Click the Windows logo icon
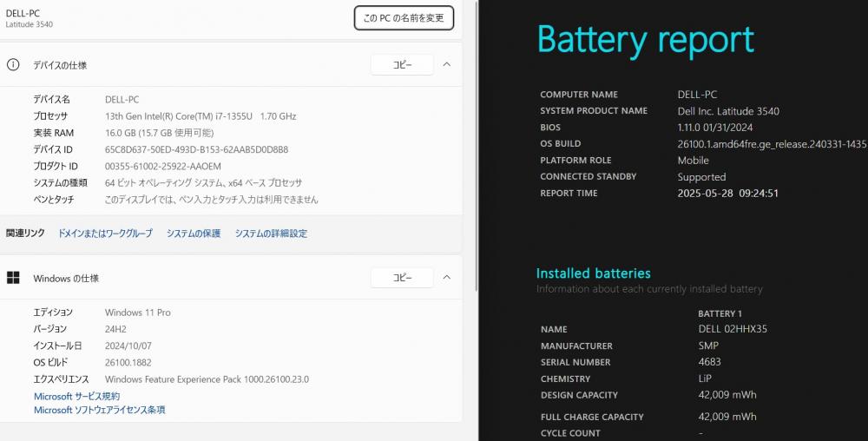The width and height of the screenshot is (868, 441). click(13, 278)
